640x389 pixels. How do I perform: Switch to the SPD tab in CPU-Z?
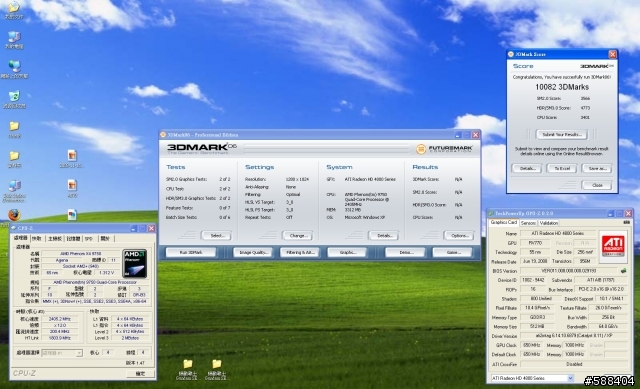coord(89,238)
